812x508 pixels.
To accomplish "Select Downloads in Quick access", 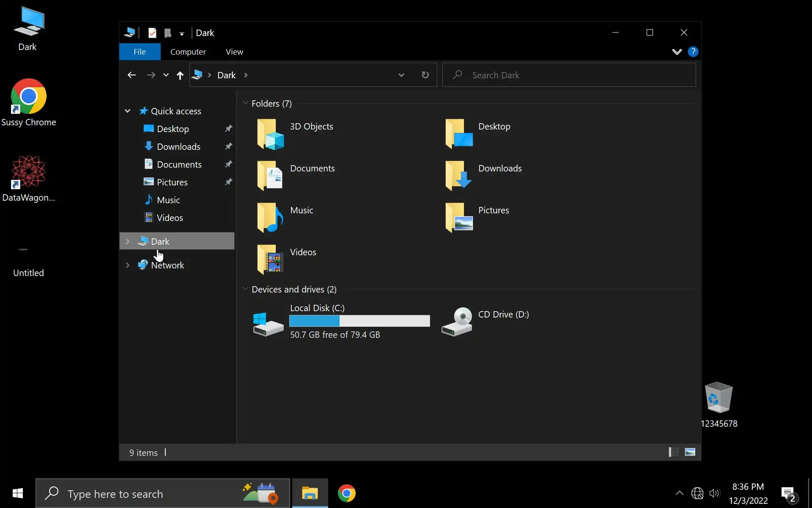I will click(178, 146).
